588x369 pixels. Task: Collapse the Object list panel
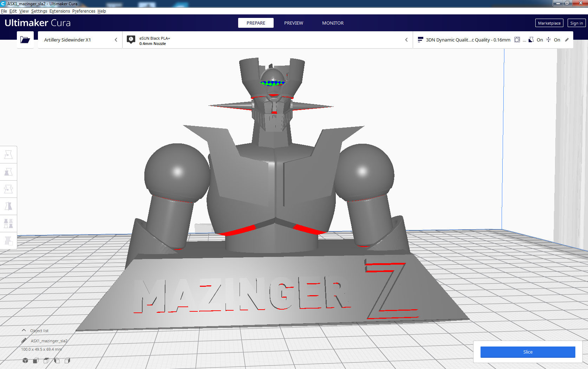(x=24, y=330)
